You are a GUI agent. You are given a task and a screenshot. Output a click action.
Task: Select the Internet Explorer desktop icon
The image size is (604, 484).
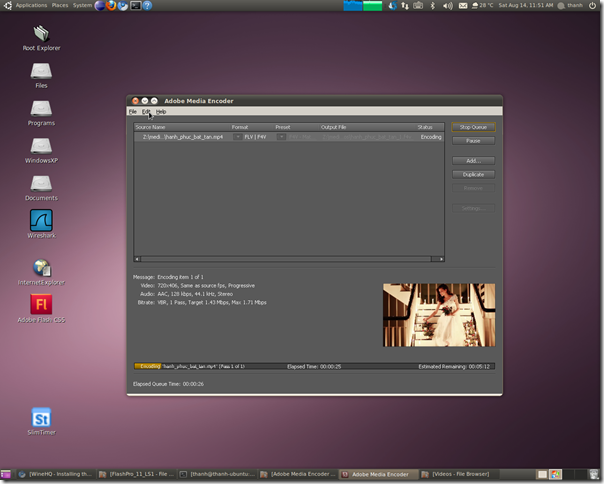click(41, 268)
